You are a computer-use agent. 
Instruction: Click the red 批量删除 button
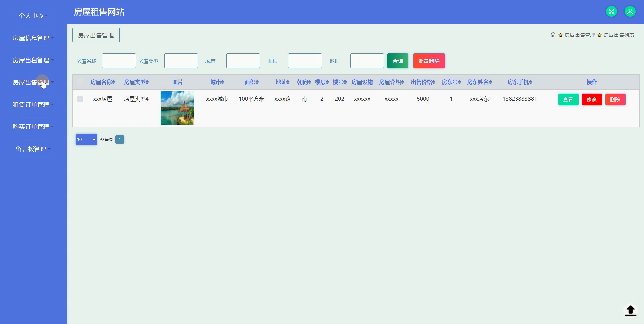tap(429, 61)
